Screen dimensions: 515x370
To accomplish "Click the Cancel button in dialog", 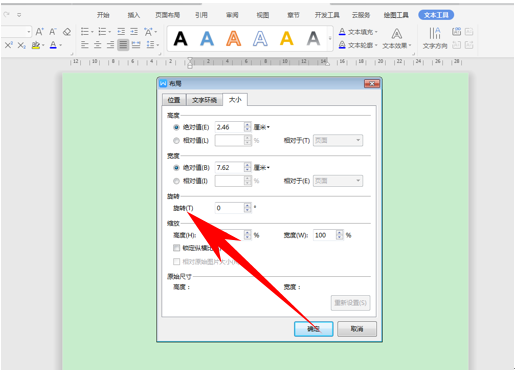I will tap(357, 329).
